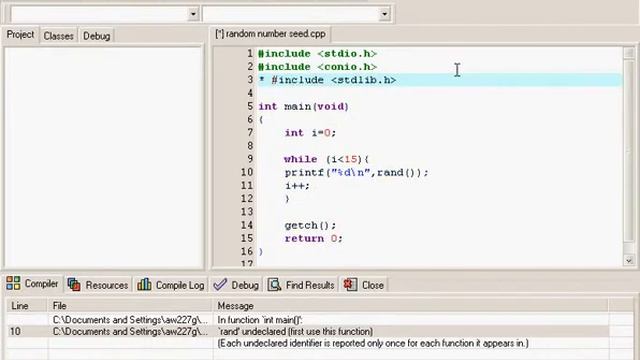Click the Close tab in the bottom panel
Screen dimensions: 640x360
(364, 285)
